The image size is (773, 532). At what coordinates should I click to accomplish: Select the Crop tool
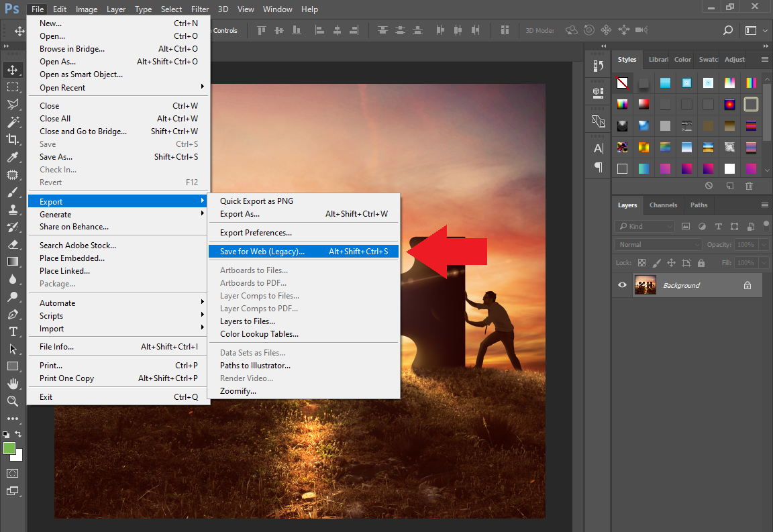point(13,140)
